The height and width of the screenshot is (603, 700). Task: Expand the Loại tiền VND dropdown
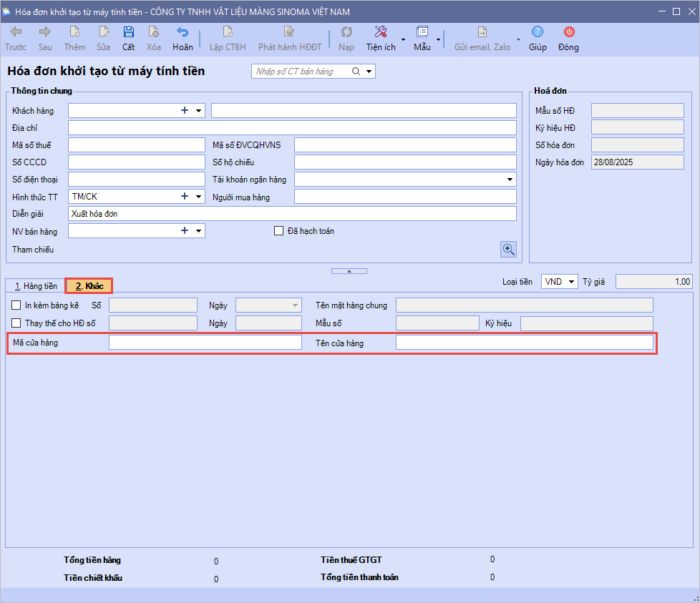tap(571, 282)
